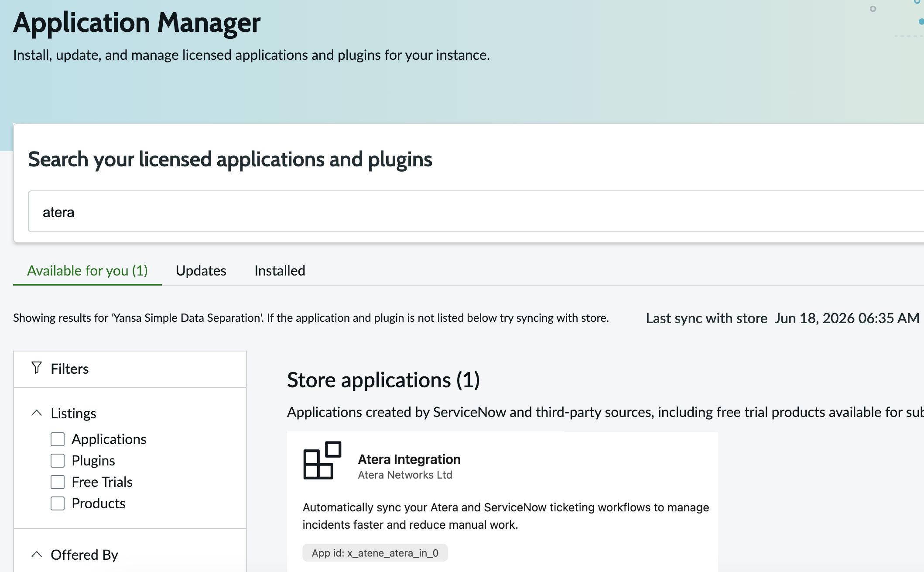The width and height of the screenshot is (924, 572).
Task: Click the Listings section label
Action: click(73, 413)
